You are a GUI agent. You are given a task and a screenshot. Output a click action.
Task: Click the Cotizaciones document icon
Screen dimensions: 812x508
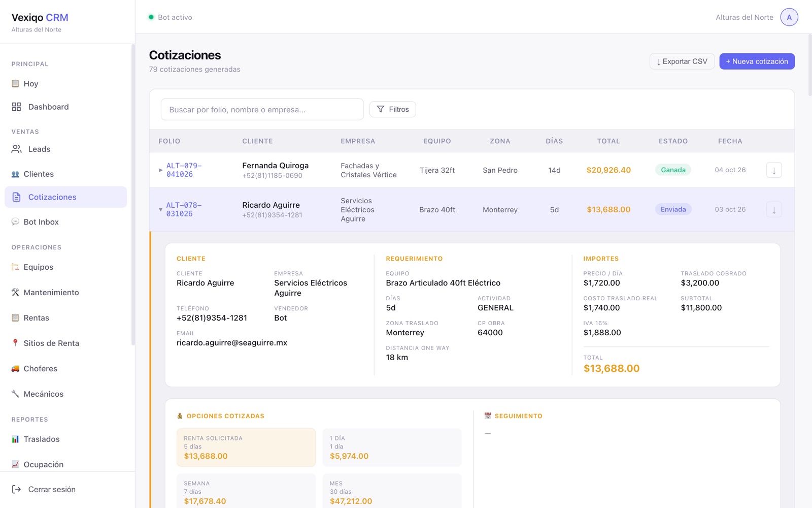click(16, 197)
